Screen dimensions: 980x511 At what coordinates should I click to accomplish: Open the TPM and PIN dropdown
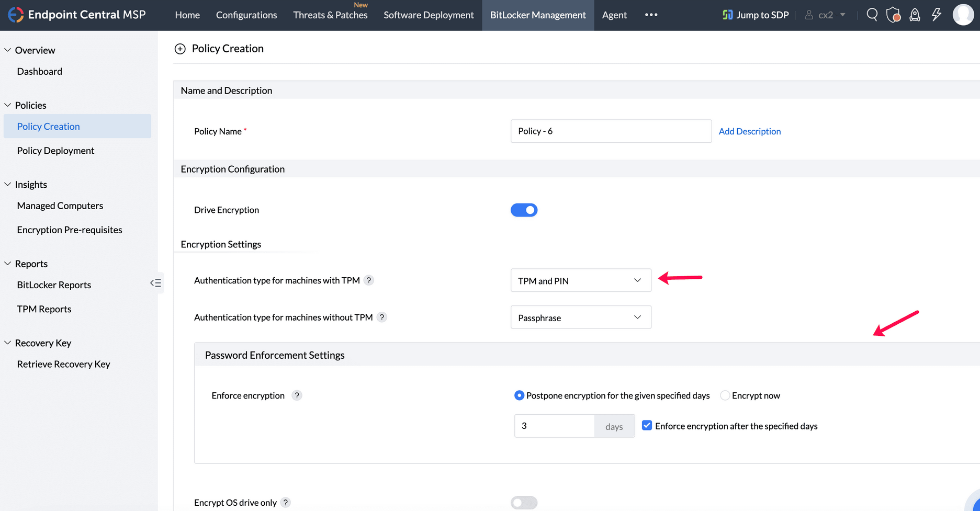581,280
